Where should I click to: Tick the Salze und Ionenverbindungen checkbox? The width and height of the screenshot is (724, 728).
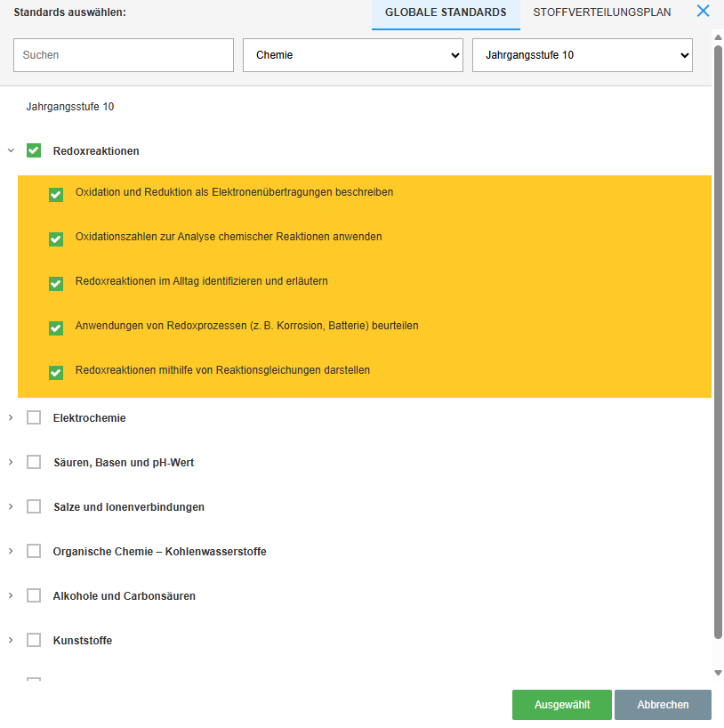click(34, 506)
